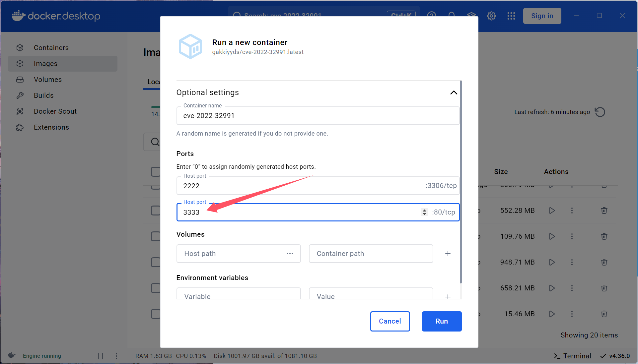638x364 pixels.
Task: Adjust port 3333 with stepper arrows
Action: 424,212
